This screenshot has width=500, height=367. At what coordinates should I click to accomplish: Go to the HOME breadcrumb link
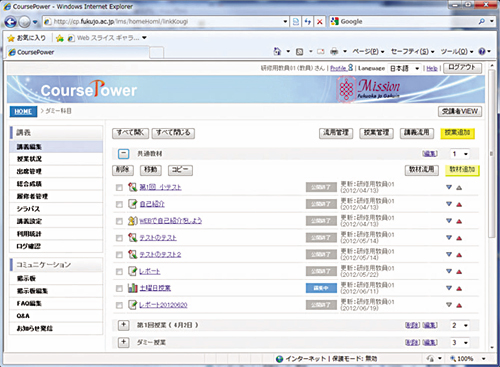click(x=23, y=112)
